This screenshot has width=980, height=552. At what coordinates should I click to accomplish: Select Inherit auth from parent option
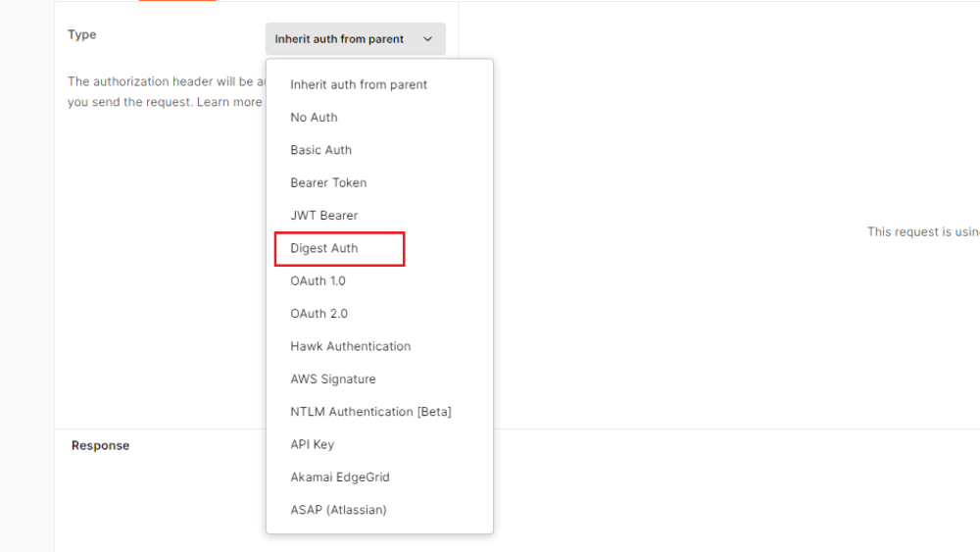359,84
